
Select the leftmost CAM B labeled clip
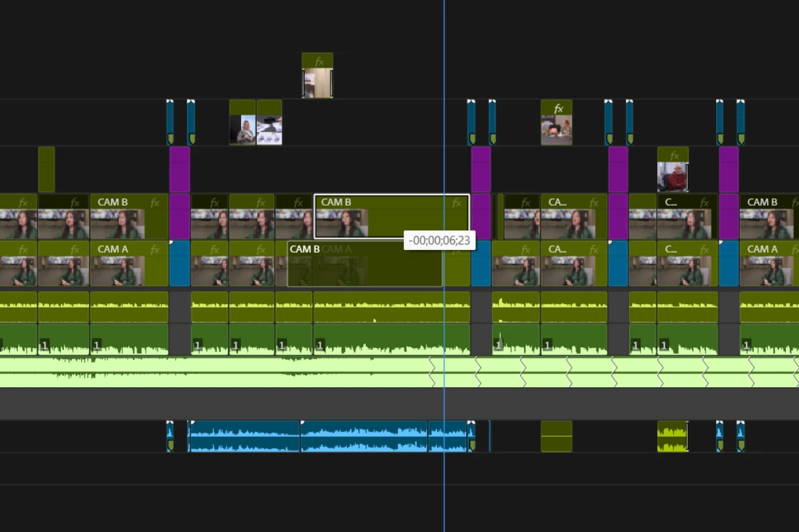pos(129,216)
